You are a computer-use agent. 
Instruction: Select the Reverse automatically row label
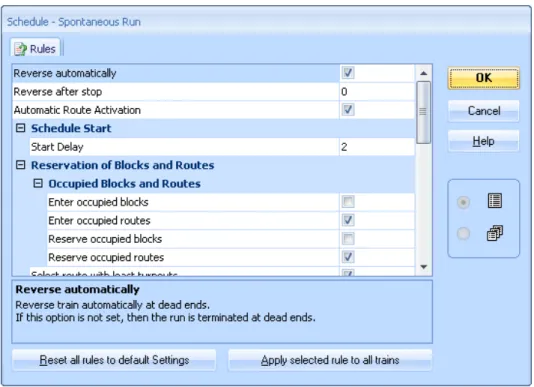pos(65,73)
